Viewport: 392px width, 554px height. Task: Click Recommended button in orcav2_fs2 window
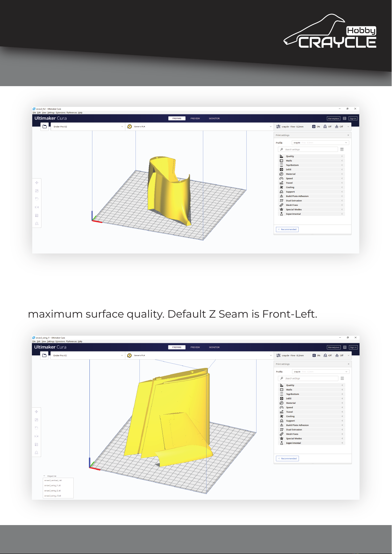(x=287, y=229)
